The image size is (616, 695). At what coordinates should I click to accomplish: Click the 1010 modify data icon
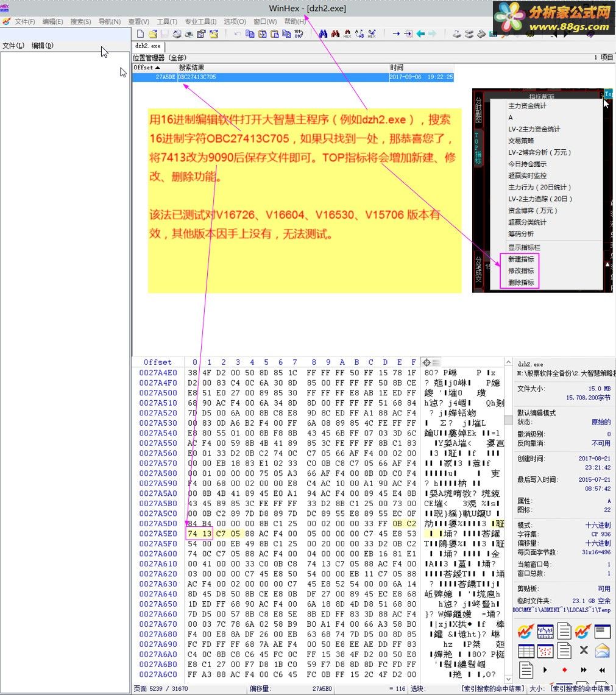click(x=299, y=34)
